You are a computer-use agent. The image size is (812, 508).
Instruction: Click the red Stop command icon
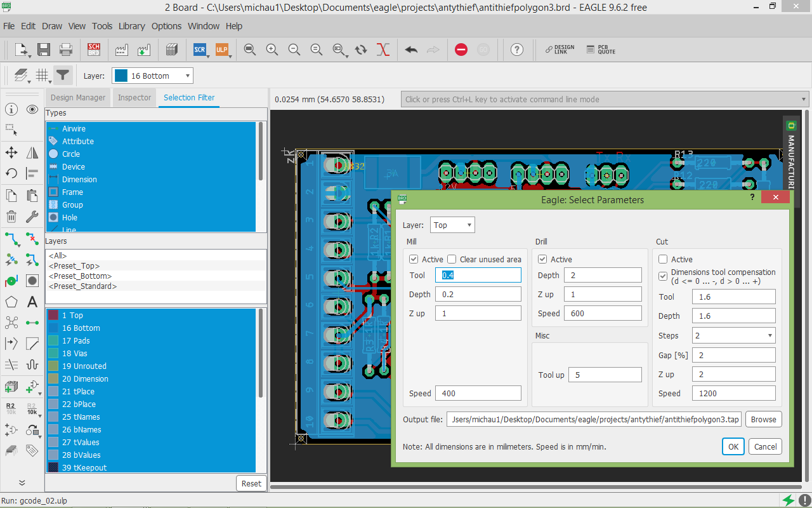(x=461, y=50)
